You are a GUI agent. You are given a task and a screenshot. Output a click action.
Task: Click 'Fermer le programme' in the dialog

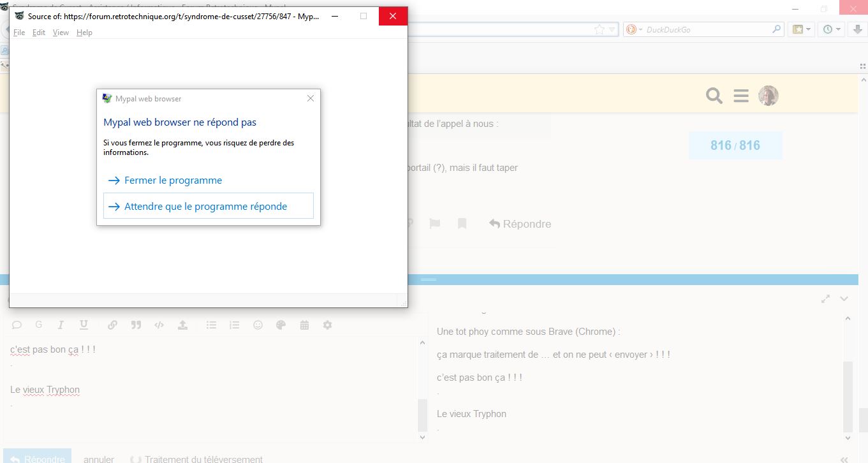[x=173, y=180]
